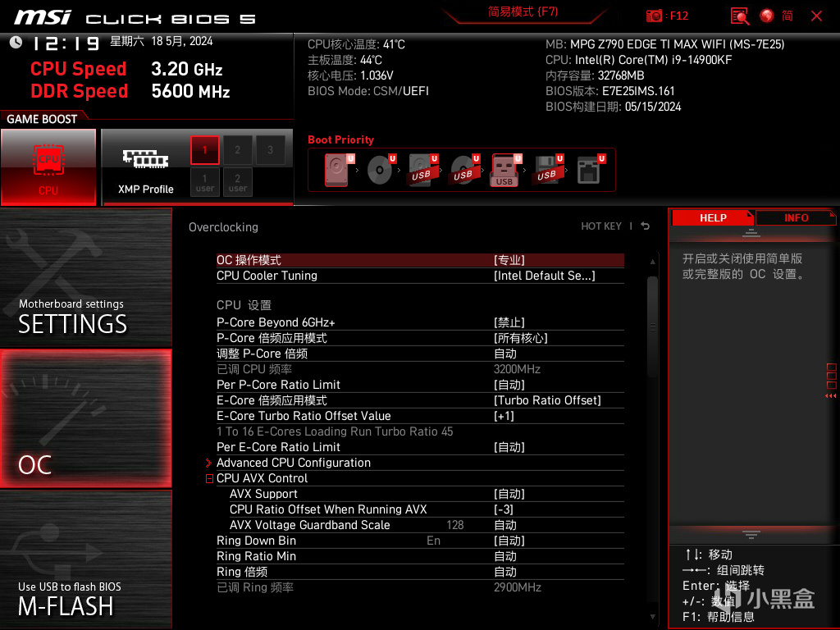Click the 已调 Ring 频率 2900MHz row
840x630 pixels.
pyautogui.click(x=420, y=587)
